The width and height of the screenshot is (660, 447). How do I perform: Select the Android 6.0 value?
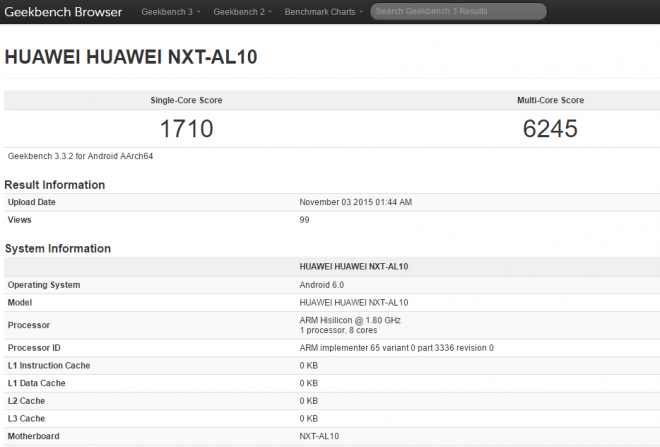coord(322,285)
